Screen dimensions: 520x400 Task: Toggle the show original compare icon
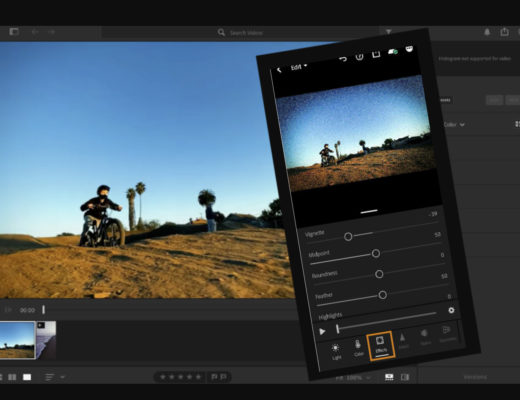tap(405, 377)
